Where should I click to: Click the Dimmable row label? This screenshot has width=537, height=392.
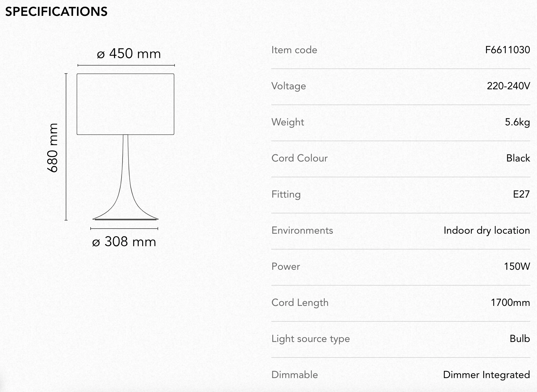pos(294,375)
